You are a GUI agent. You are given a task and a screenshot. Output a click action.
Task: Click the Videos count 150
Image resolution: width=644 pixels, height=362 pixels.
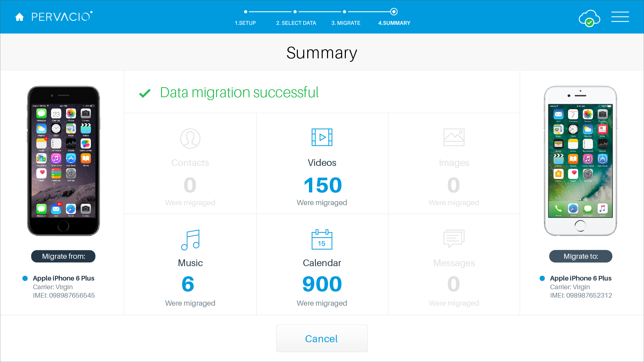(323, 185)
